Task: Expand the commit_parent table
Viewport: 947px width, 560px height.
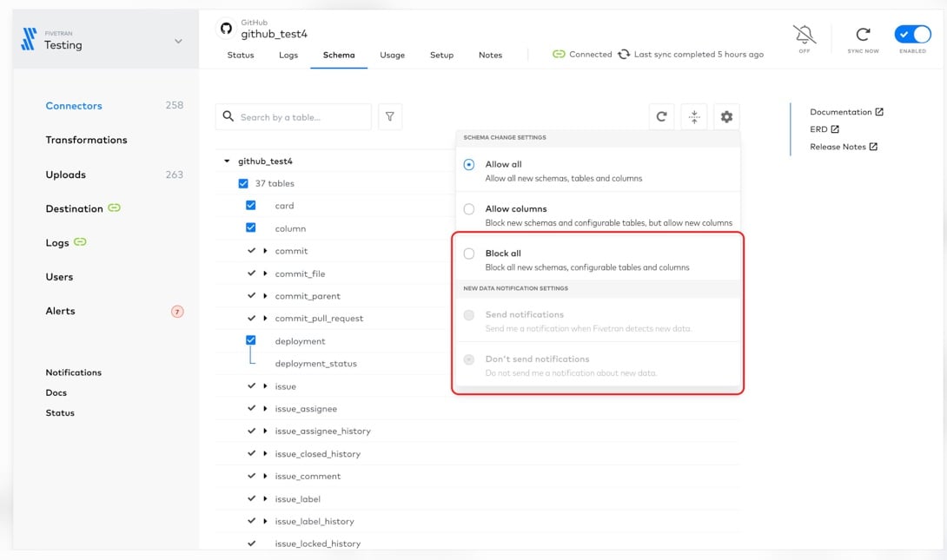Action: point(265,296)
